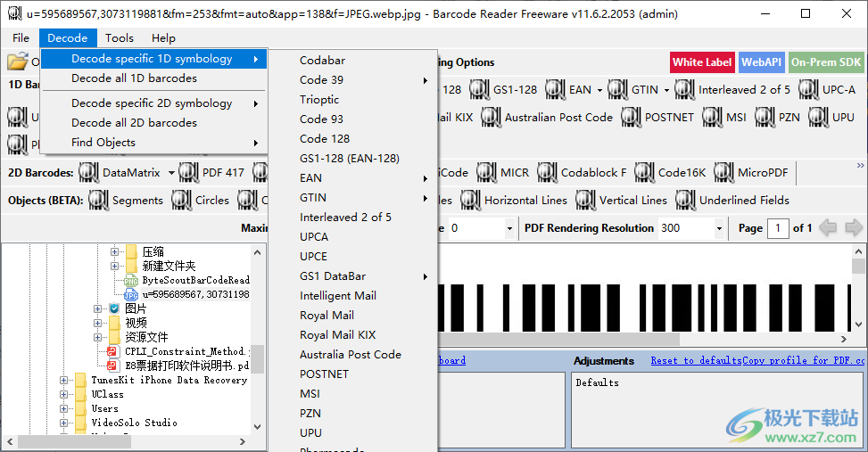Expand the Users folder node
Screen dimensions: 868x452
(63, 409)
